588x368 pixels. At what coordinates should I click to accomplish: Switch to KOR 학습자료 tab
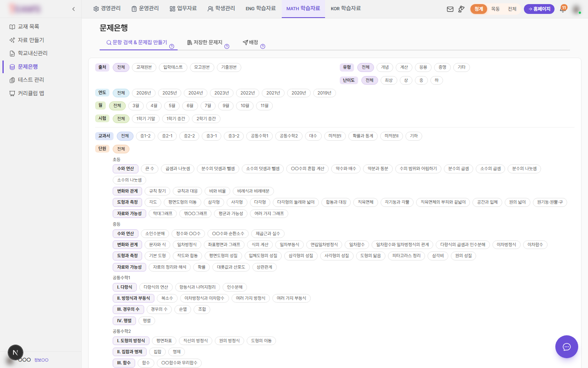(x=346, y=9)
